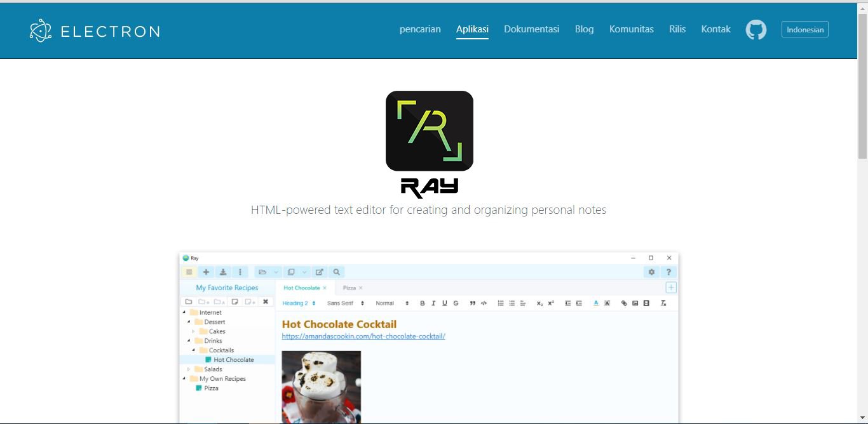This screenshot has width=868, height=424.
Task: Click the insert image icon in editor
Action: tap(635, 303)
